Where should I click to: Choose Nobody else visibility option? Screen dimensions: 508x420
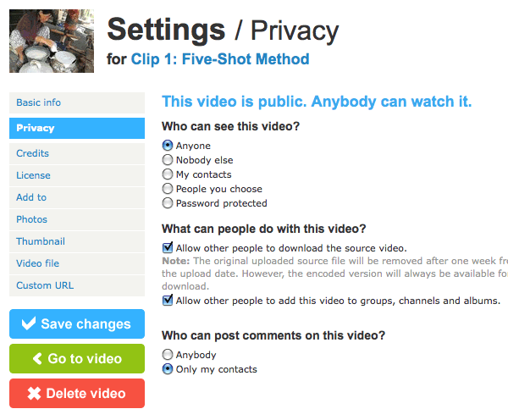[168, 160]
